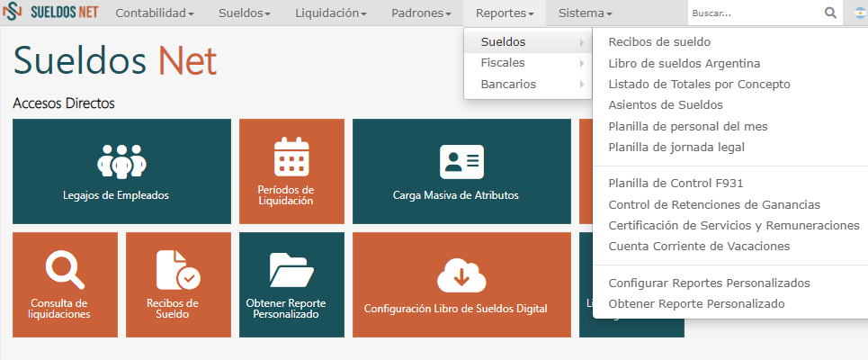Screen dimensions: 868x360
Task: Open the Sueldos menu in the top navbar
Action: 244,13
